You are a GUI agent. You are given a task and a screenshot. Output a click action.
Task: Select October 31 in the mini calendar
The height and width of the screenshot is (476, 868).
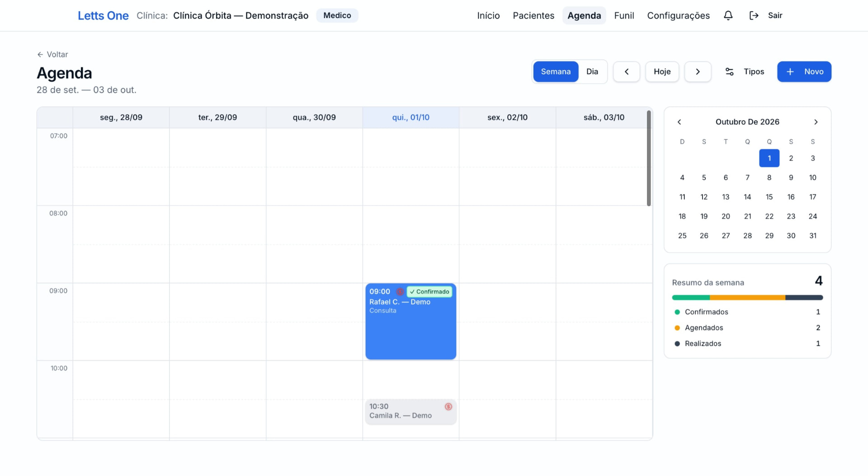(812, 236)
